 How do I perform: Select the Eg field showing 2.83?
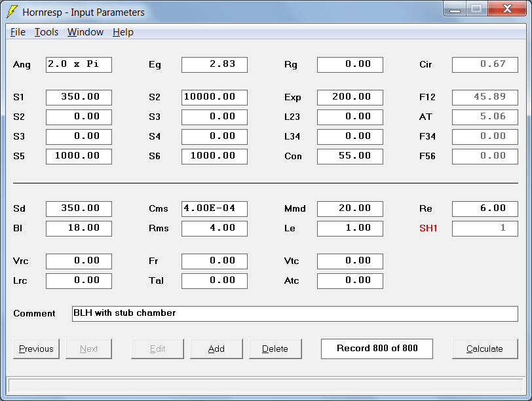tap(214, 64)
